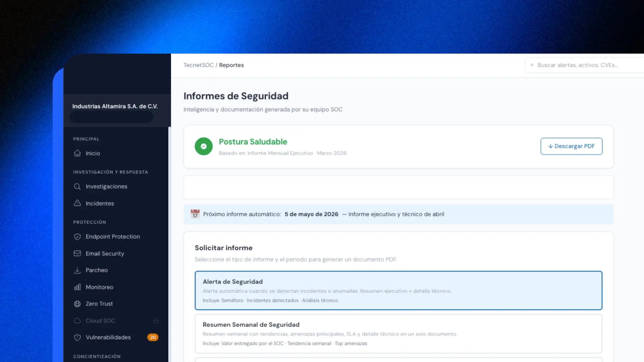Open Vulnerabilidades with the shield icon

pos(77,337)
